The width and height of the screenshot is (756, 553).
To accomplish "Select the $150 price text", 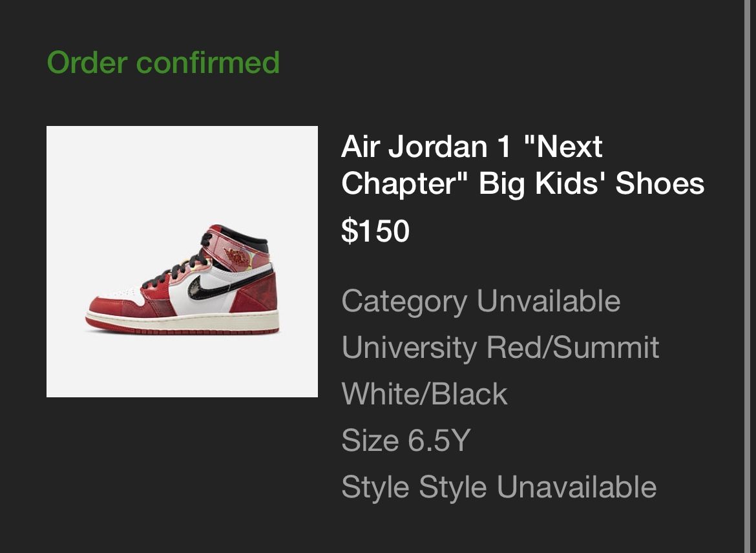I will 373,229.
